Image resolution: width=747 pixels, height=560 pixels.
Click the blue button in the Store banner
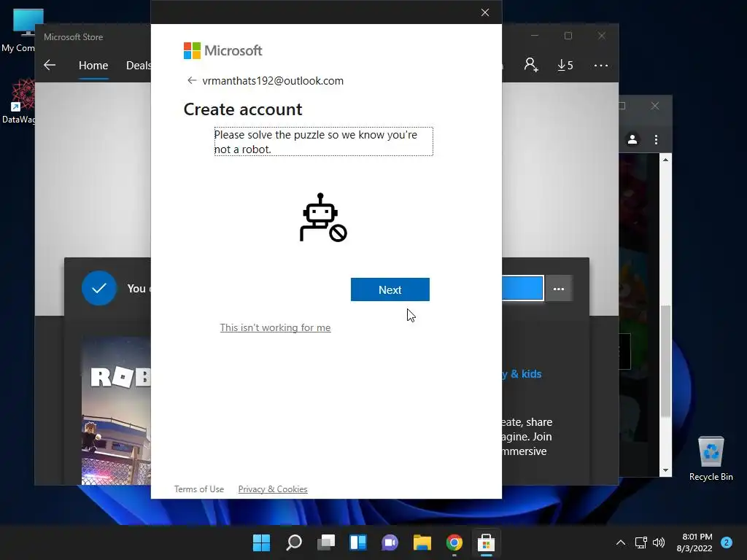tap(522, 288)
